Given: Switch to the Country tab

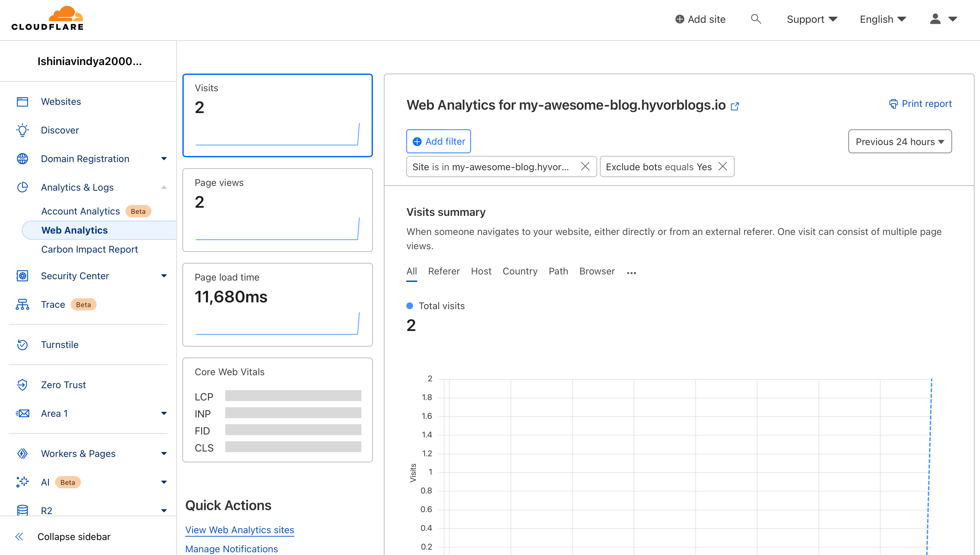Looking at the screenshot, I should tap(520, 271).
